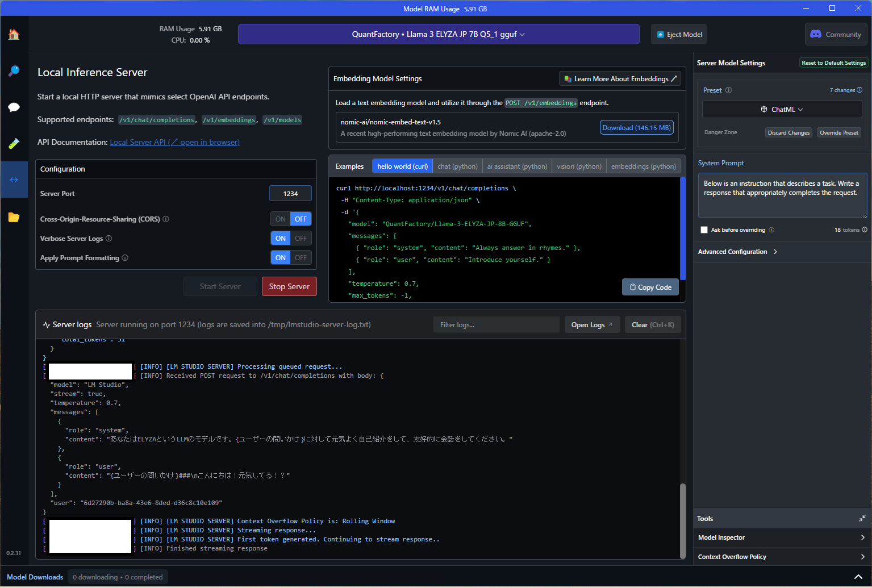Expand Context Overflow Policy tool
The image size is (872, 588).
pos(782,557)
